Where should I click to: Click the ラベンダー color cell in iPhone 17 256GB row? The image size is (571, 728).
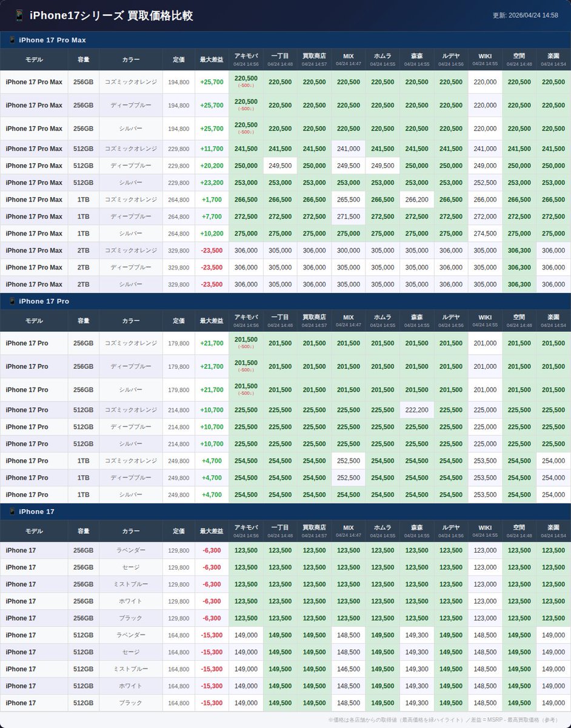[131, 550]
